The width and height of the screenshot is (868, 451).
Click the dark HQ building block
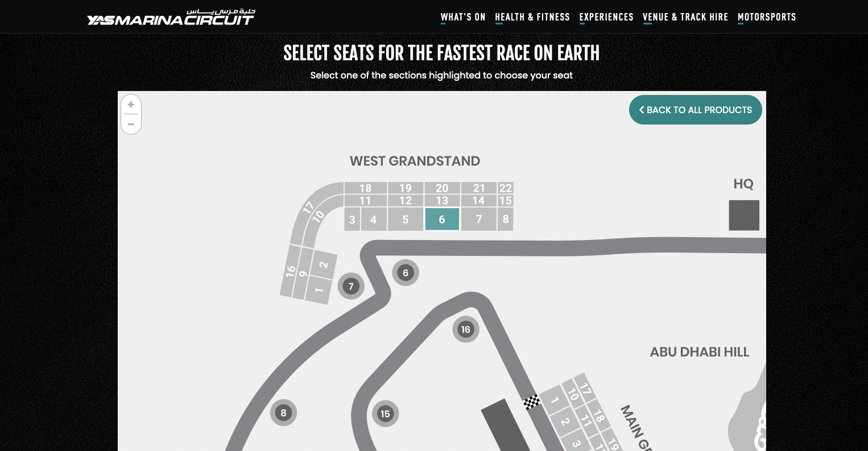click(744, 215)
